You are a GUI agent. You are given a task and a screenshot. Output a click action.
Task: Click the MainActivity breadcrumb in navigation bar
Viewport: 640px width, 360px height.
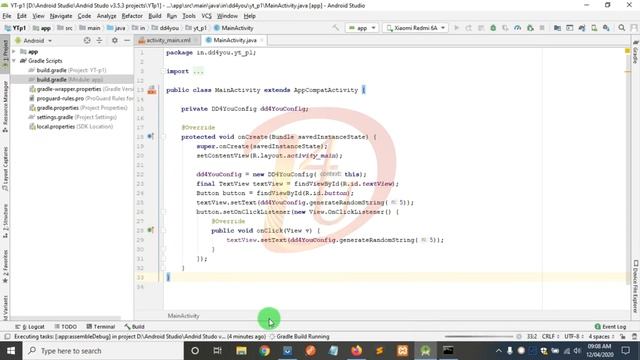click(x=233, y=28)
